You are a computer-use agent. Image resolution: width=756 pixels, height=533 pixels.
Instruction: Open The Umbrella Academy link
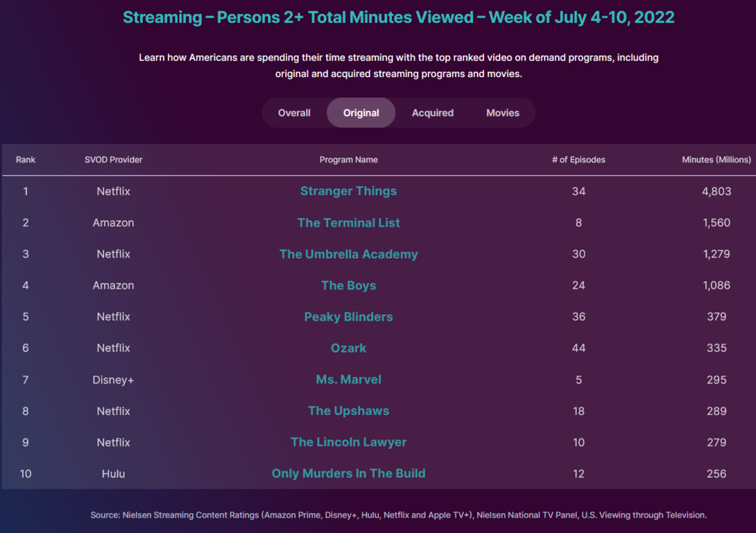[x=348, y=254]
